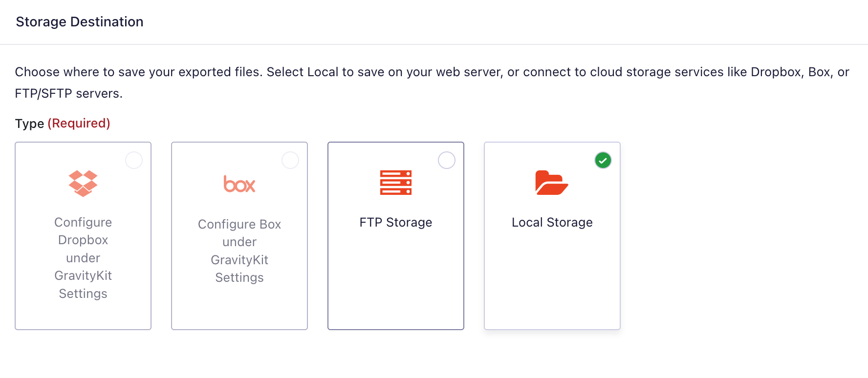This screenshot has width=868, height=378.
Task: Select the FTP Storage radio button
Action: click(x=447, y=160)
